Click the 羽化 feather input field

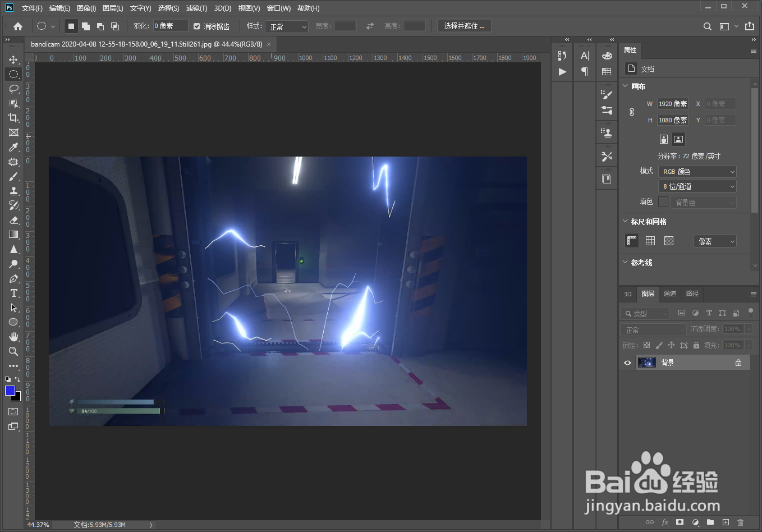(x=171, y=26)
